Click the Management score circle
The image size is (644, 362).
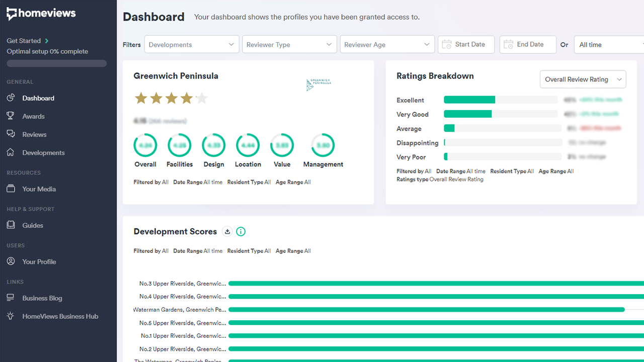[x=323, y=145]
